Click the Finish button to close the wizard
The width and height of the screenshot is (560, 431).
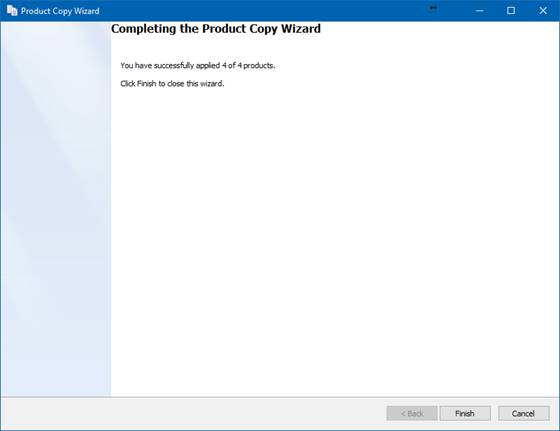pos(465,413)
